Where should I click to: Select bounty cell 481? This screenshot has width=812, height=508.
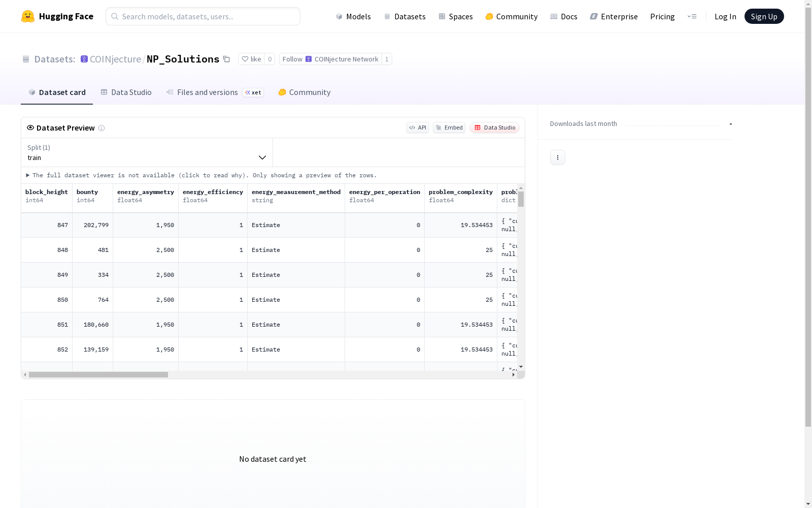[93, 250]
